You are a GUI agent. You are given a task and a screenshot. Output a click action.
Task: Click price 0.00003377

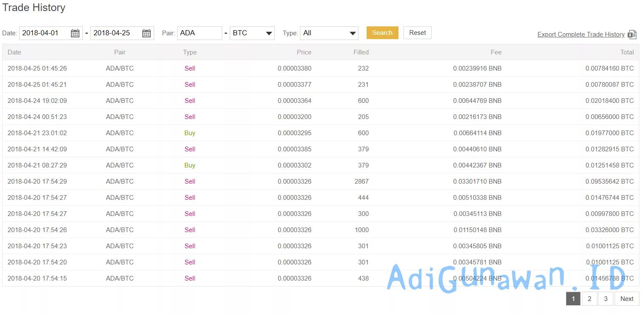point(295,85)
